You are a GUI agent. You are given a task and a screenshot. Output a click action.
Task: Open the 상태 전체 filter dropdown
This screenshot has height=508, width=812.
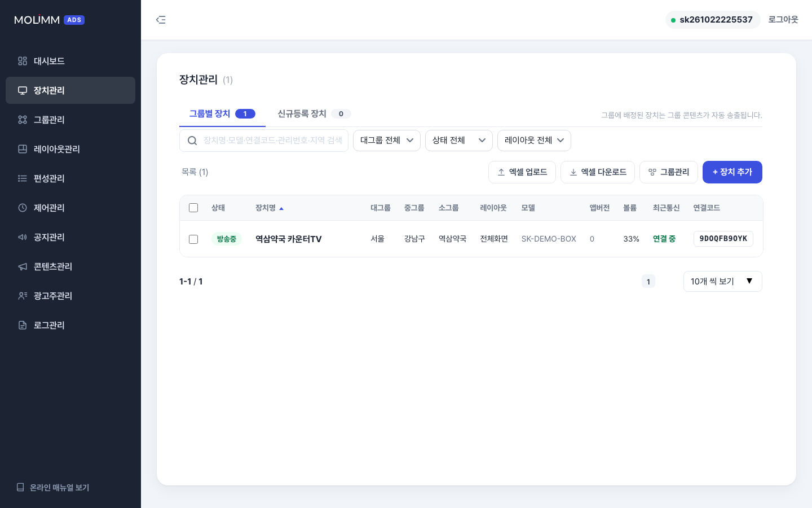(x=459, y=141)
